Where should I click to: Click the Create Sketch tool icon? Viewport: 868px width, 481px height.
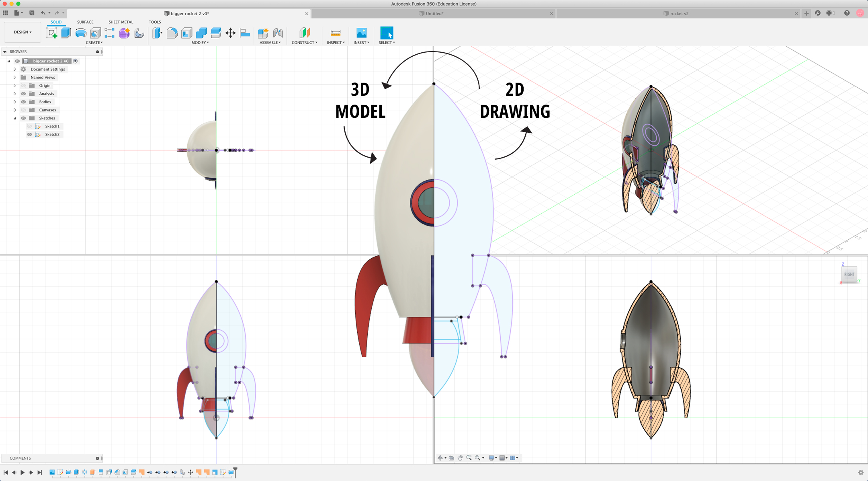tap(52, 33)
